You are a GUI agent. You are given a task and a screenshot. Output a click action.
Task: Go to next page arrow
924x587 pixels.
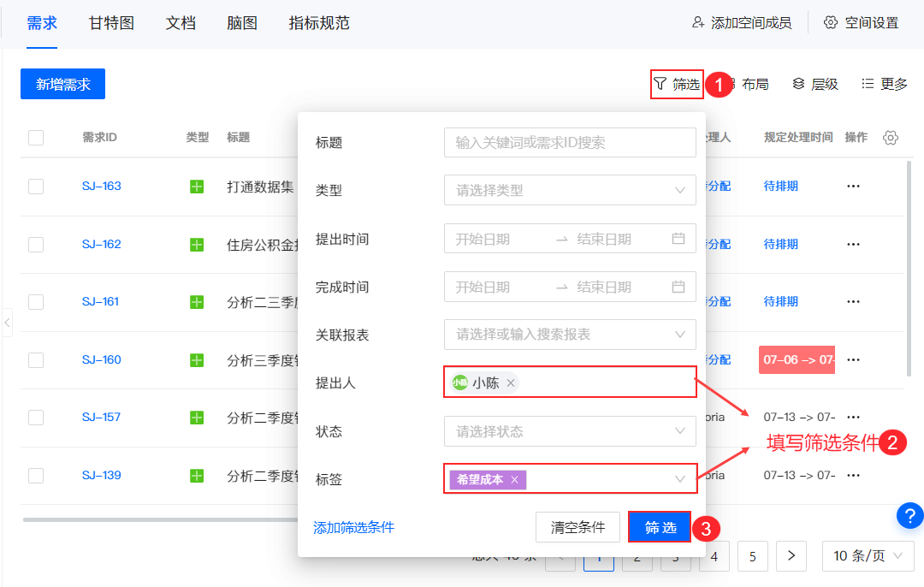pos(791,555)
